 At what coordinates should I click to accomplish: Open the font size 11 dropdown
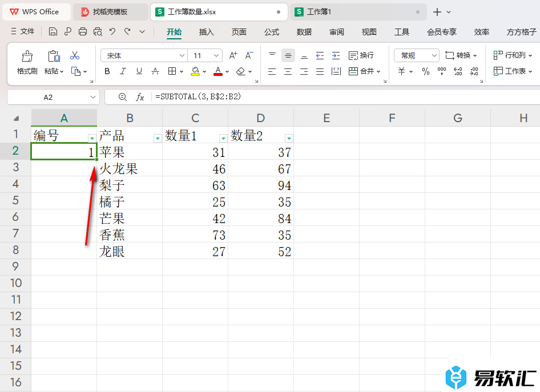(216, 55)
